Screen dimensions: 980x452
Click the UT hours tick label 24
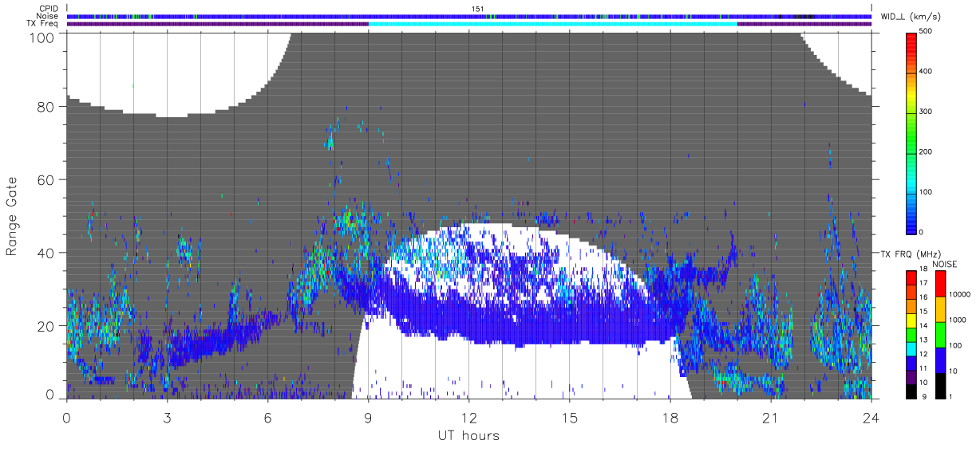click(x=871, y=417)
